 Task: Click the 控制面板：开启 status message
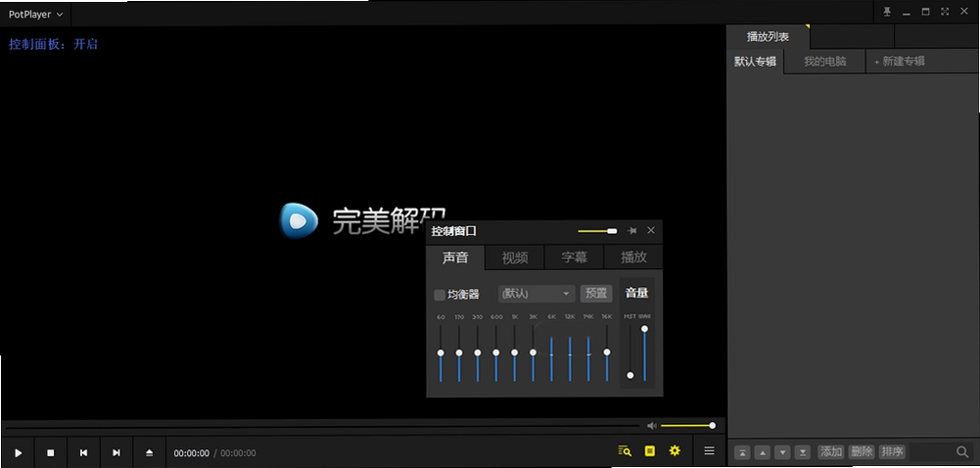53,44
